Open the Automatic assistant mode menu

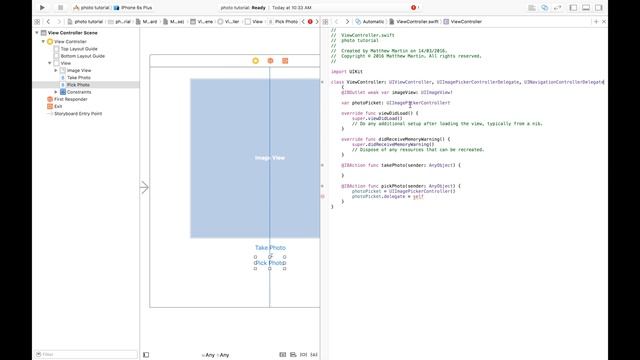(370, 22)
